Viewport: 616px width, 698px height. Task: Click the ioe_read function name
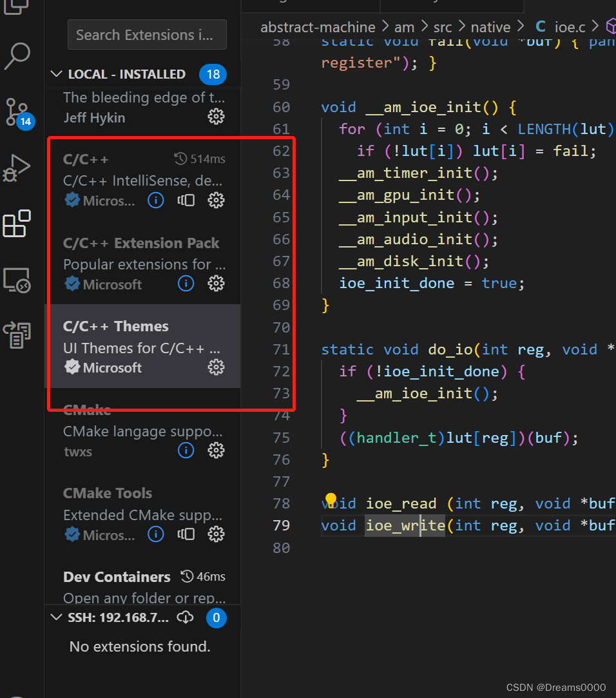pos(401,503)
